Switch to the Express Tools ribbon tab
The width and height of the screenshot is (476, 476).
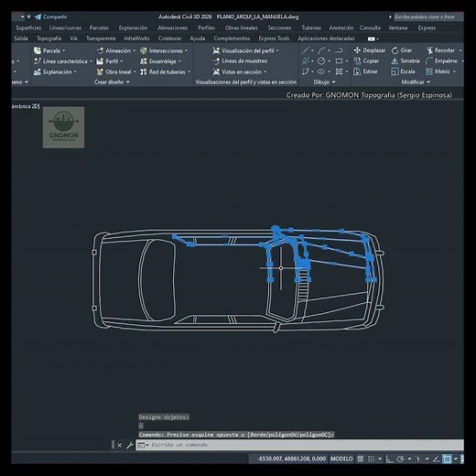(274, 38)
